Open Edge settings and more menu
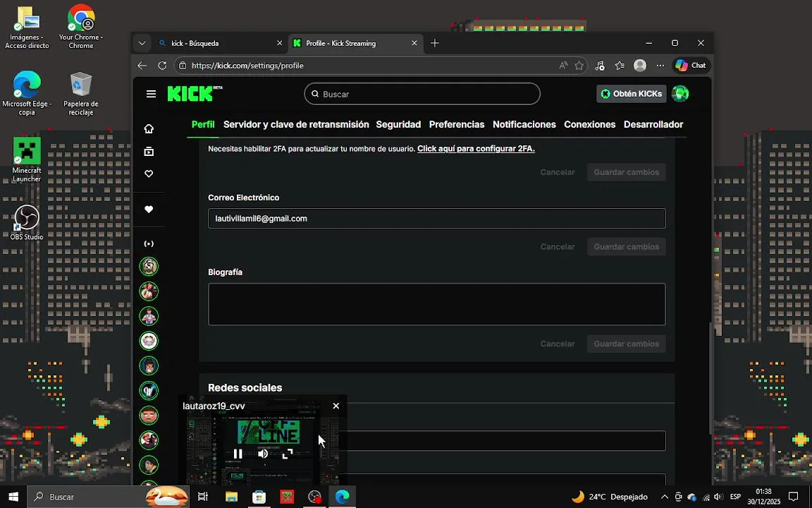The width and height of the screenshot is (812, 508). pyautogui.click(x=660, y=66)
